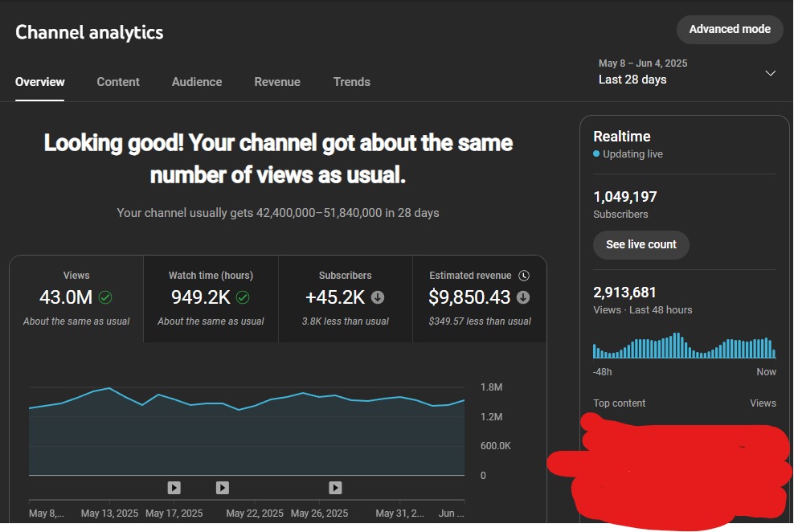Open the Audience tab
This screenshot has height=532, width=794.
[x=197, y=82]
